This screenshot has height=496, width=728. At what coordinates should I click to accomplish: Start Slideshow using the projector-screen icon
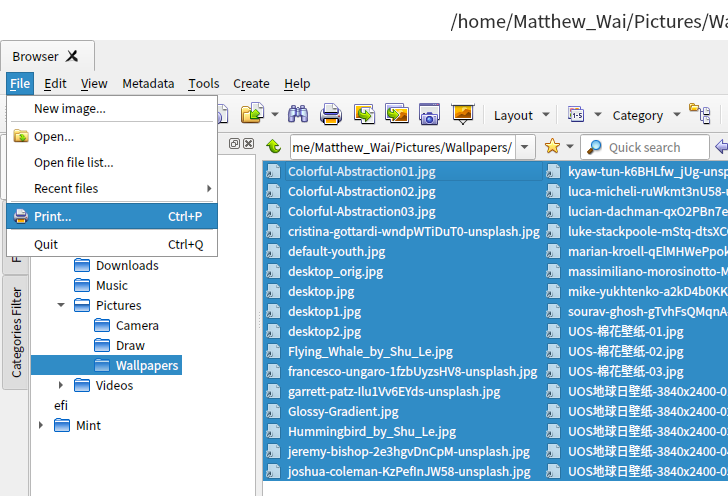463,114
